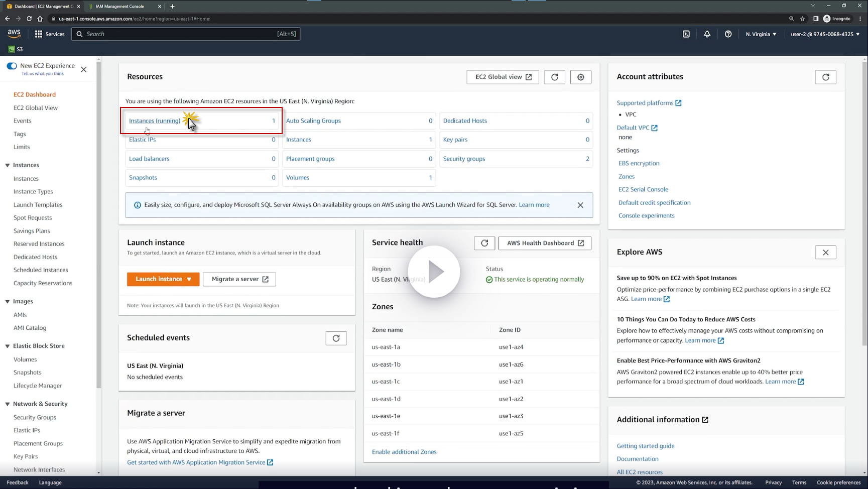Collapse the Elastic Block Store section
Screen dimensions: 868x489
pyautogui.click(x=8, y=346)
